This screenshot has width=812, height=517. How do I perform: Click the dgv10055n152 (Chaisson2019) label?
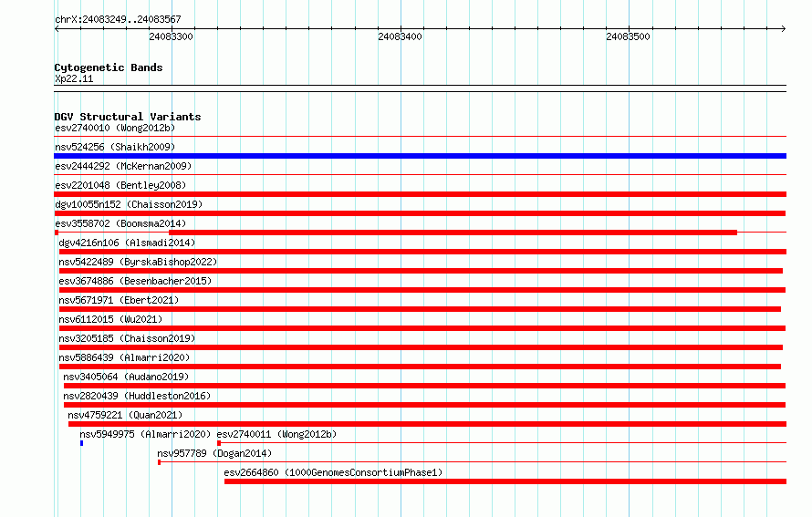(129, 204)
